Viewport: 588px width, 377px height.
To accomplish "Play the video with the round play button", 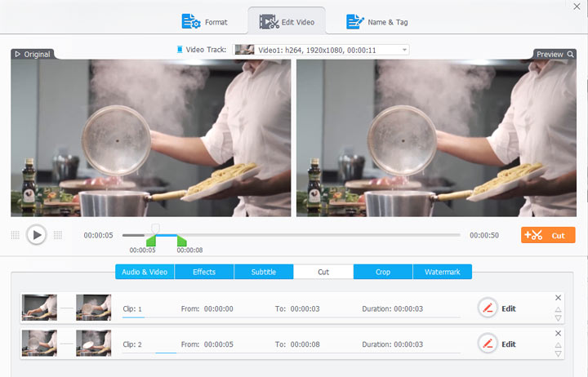I will coord(37,235).
